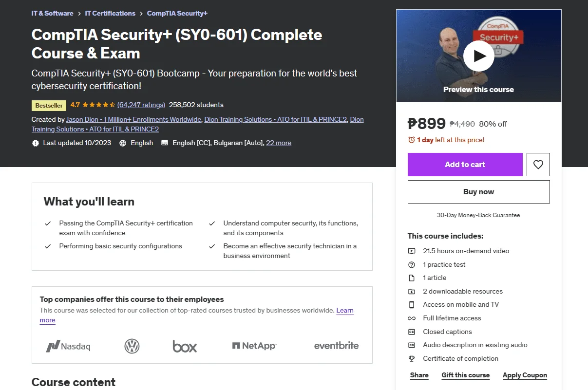The width and height of the screenshot is (588, 390).
Task: Click the Eventbrite logo
Action: [336, 346]
